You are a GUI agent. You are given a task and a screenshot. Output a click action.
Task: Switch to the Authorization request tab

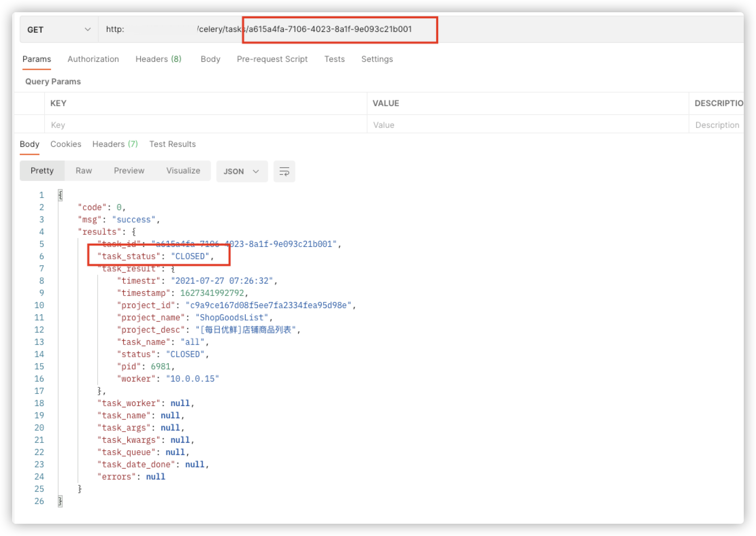(x=93, y=59)
